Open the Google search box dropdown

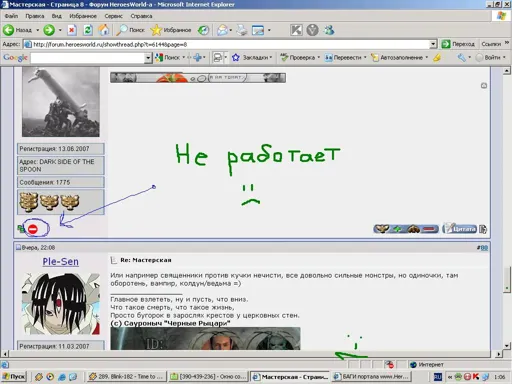pyautogui.click(x=148, y=58)
